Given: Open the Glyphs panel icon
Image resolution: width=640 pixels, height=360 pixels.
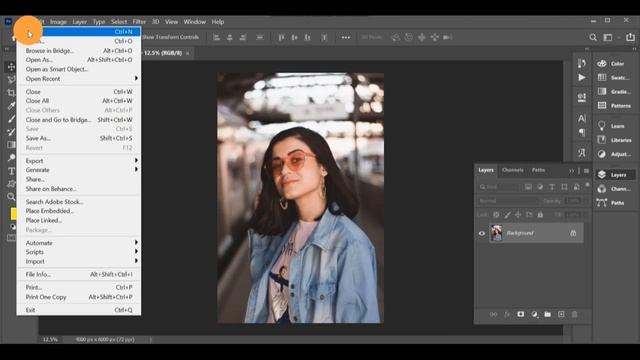Looking at the screenshot, I should coord(582,153).
